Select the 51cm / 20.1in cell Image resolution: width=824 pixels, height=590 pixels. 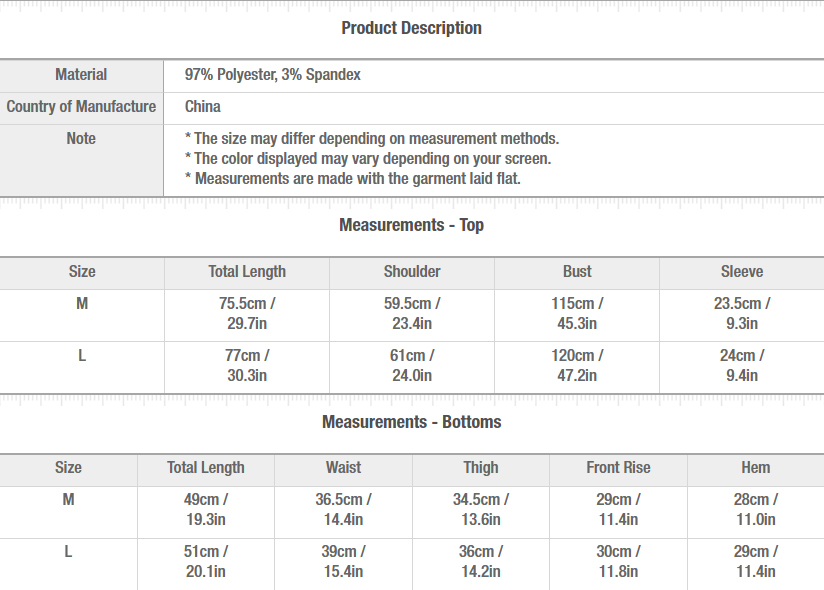tap(205, 562)
